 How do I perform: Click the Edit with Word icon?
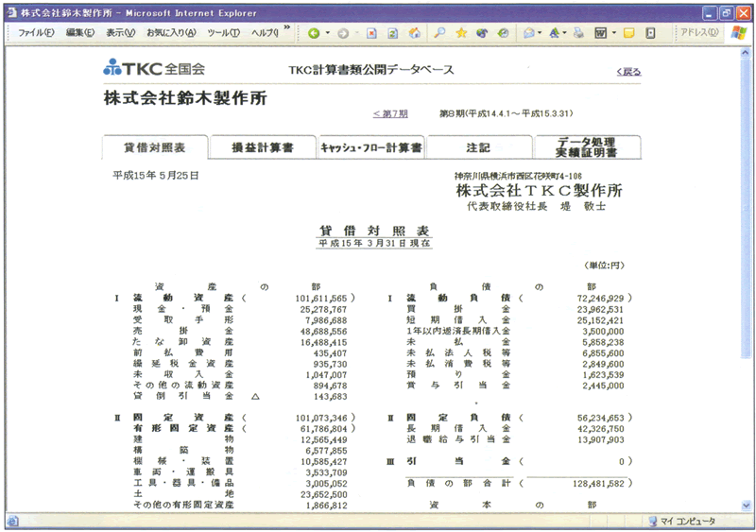pos(601,33)
